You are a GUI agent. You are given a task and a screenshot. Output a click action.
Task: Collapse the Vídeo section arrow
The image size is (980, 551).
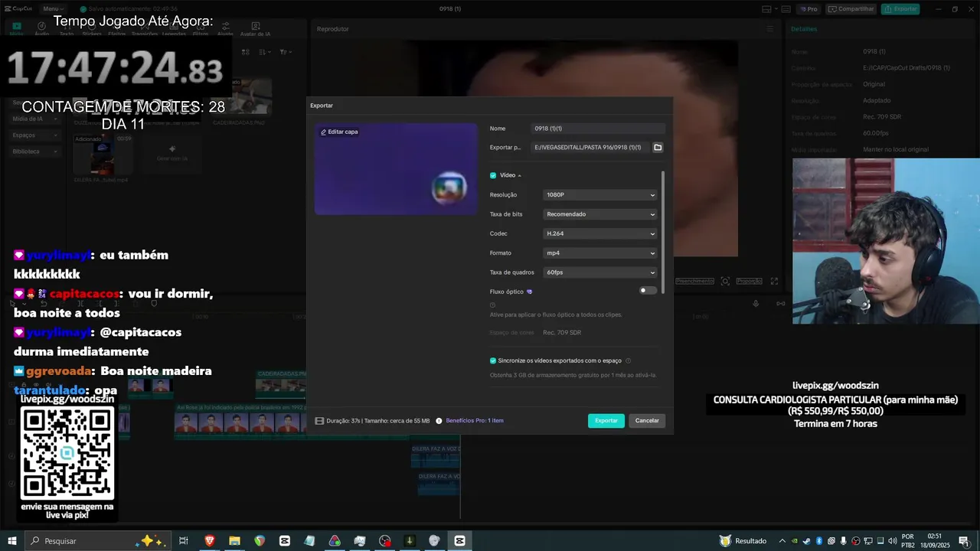pos(519,176)
